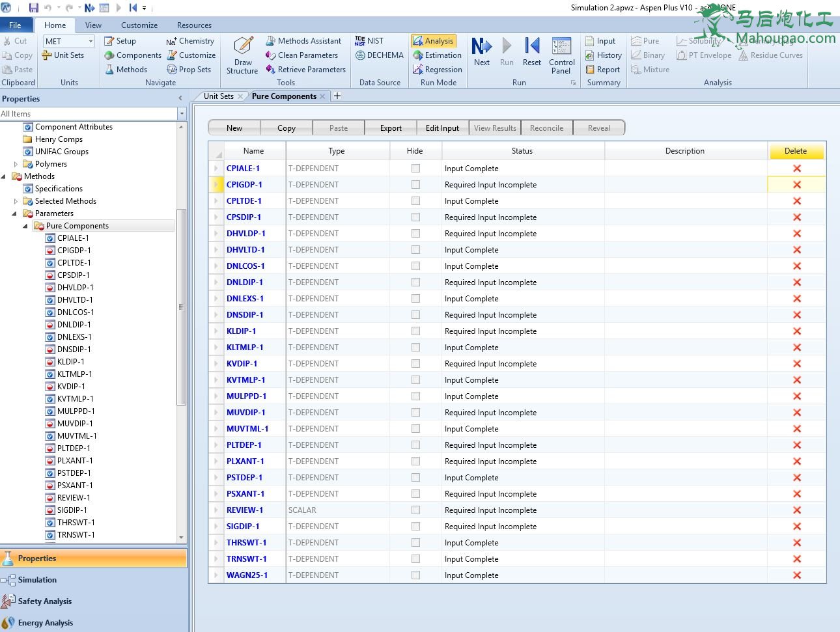Click Clean Parameters tool
The height and width of the screenshot is (632, 840).
[302, 55]
